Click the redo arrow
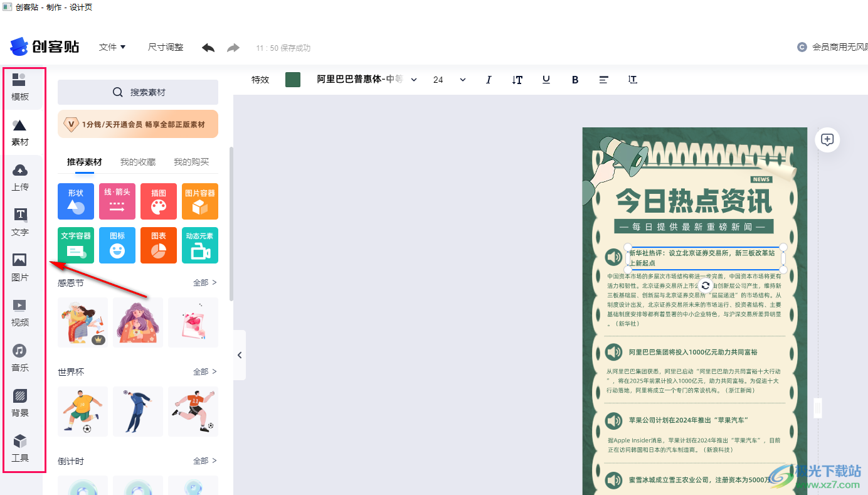This screenshot has width=868, height=495. coord(233,48)
